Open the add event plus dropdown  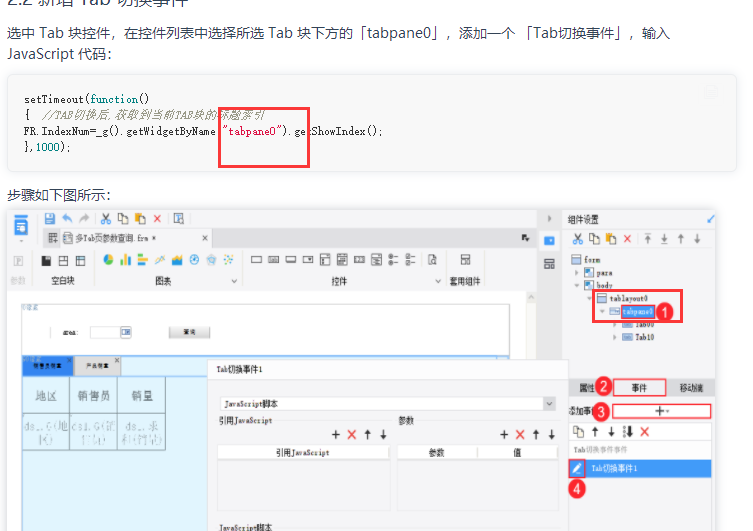[x=662, y=411]
